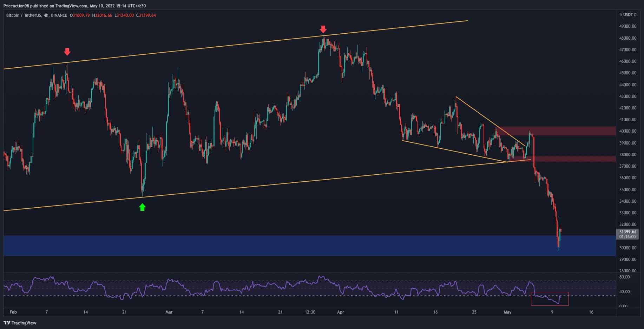
Task: Click the RSI 0.00 axis label
Action: 623,306
